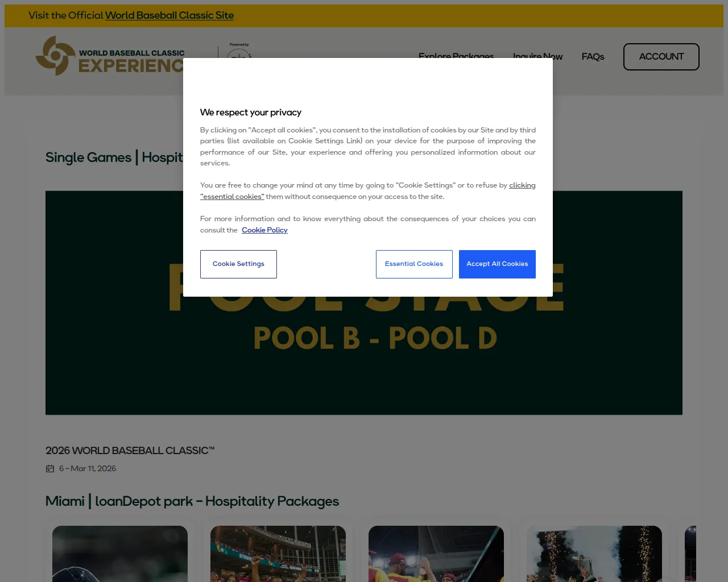Open the Cookie Policy link
Viewport: 728px width, 582px height.
[x=264, y=230]
